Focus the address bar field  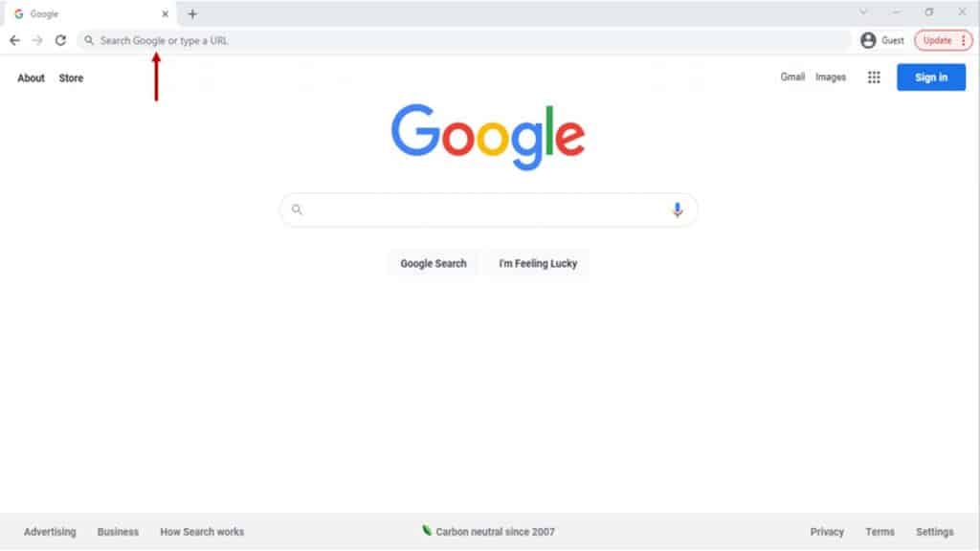(464, 40)
